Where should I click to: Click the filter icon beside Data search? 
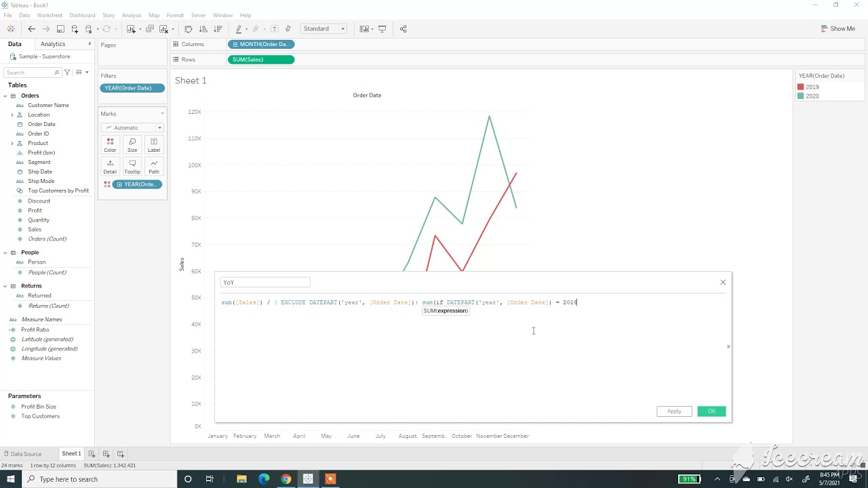[x=67, y=73]
